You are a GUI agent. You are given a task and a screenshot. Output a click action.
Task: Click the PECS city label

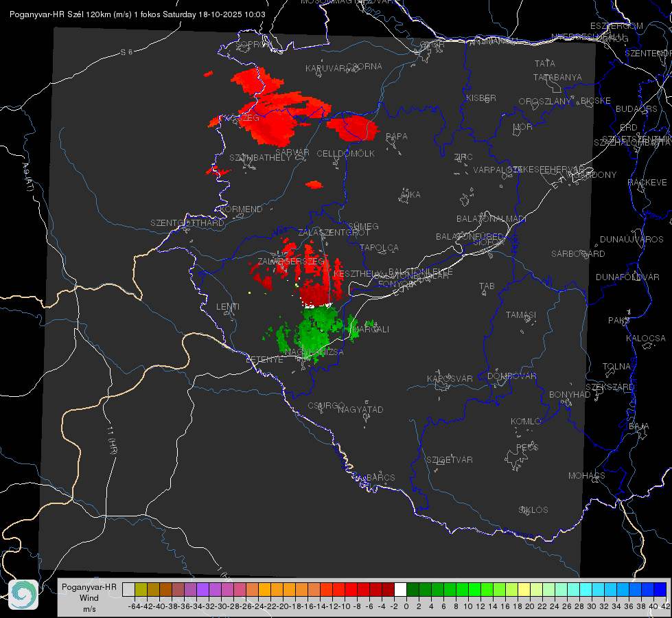527,447
